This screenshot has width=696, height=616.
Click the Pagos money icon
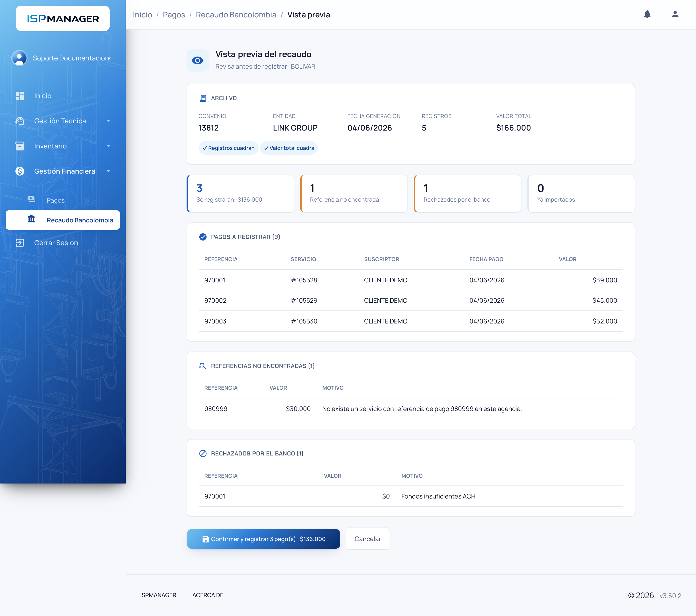[31, 199]
